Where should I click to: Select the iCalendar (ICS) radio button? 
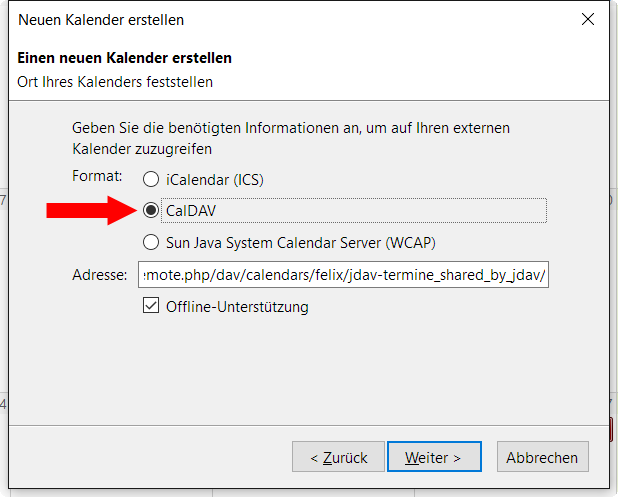(151, 179)
